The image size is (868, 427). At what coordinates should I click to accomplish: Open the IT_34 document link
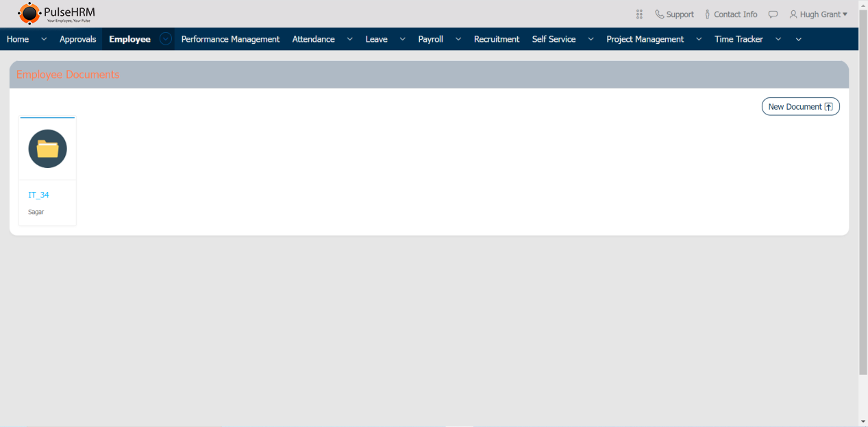coord(38,195)
